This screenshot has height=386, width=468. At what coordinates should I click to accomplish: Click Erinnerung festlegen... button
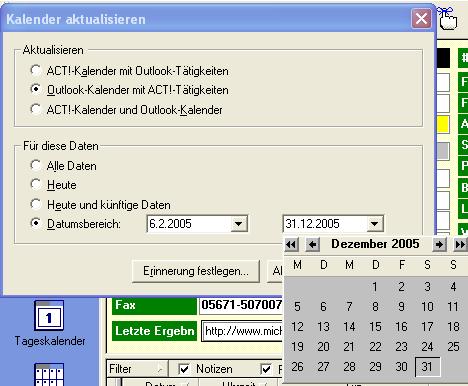196,271
